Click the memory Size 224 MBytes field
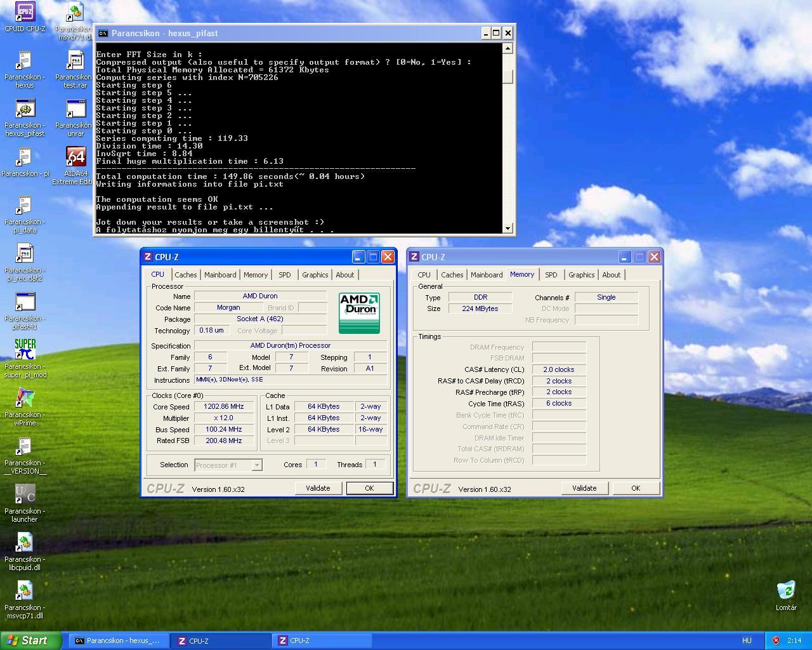The image size is (812, 650). 480,308
